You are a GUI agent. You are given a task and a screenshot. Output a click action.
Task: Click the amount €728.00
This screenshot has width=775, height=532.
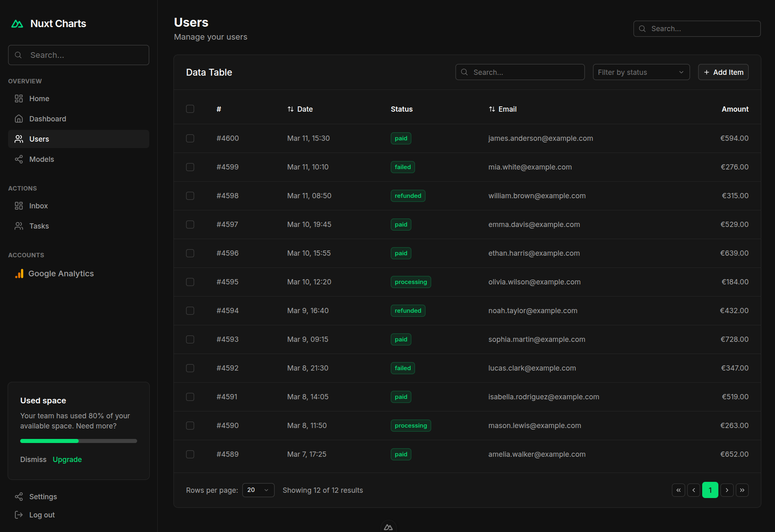(x=734, y=339)
